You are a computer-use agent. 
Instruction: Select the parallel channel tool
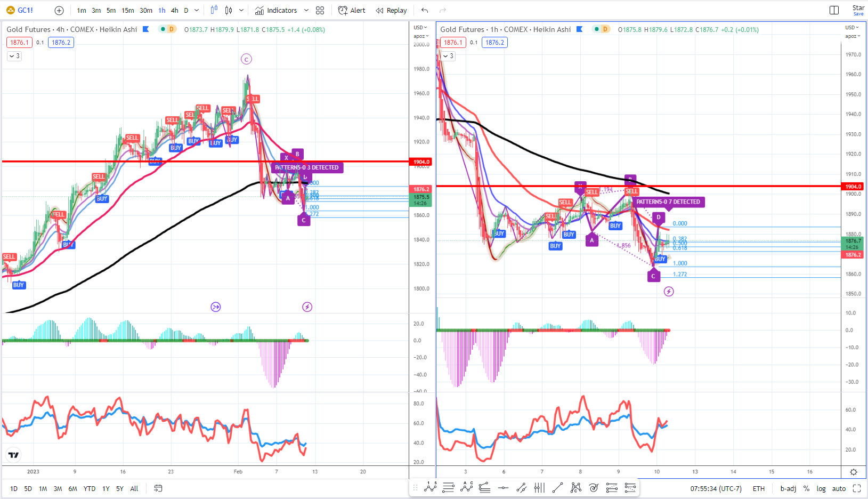521,487
